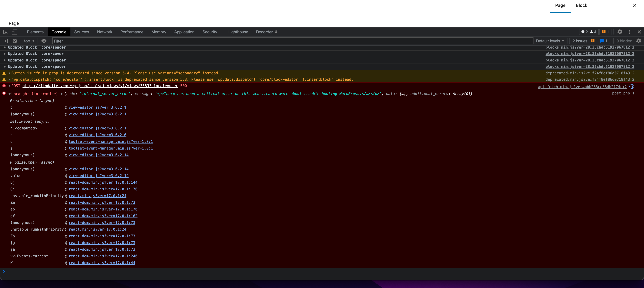
Task: Open the Sources tab
Action: 82,32
